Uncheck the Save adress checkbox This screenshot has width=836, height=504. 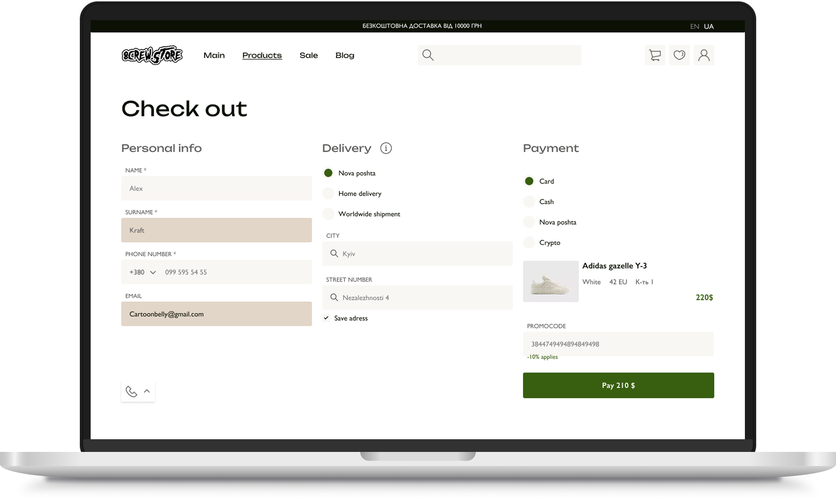tap(326, 318)
